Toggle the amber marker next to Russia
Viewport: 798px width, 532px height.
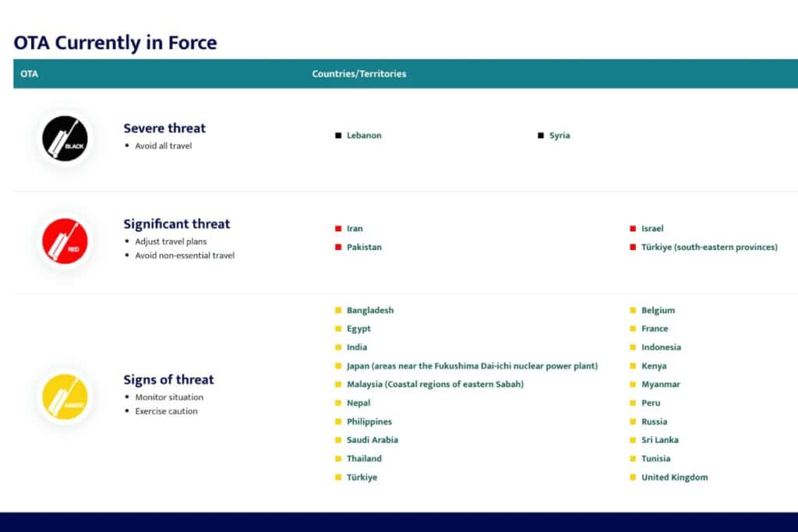point(631,421)
